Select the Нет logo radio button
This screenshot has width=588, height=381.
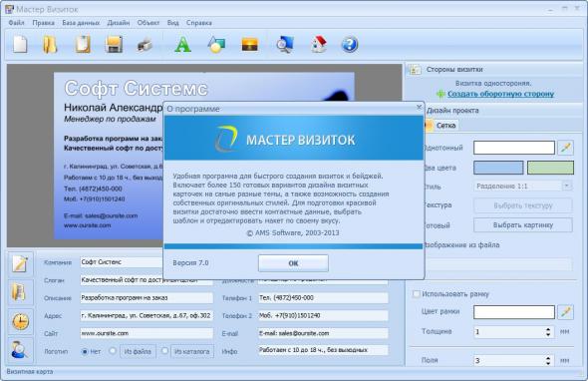[85, 352]
